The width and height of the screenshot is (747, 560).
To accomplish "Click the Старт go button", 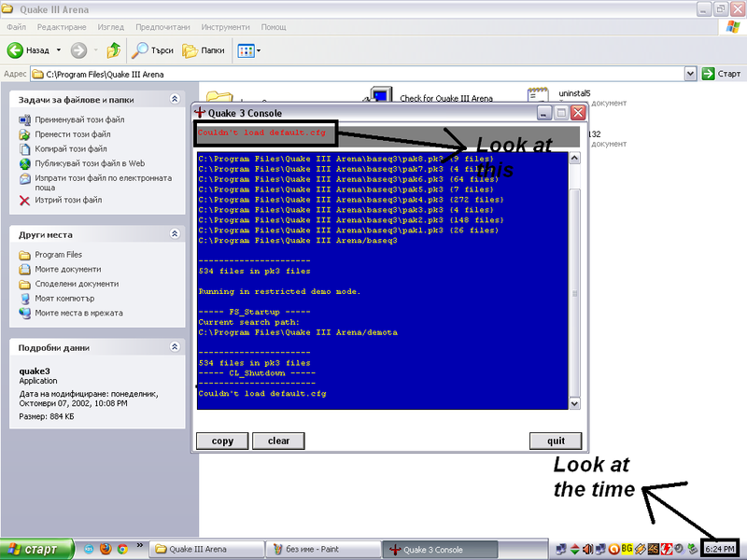I will (x=721, y=74).
